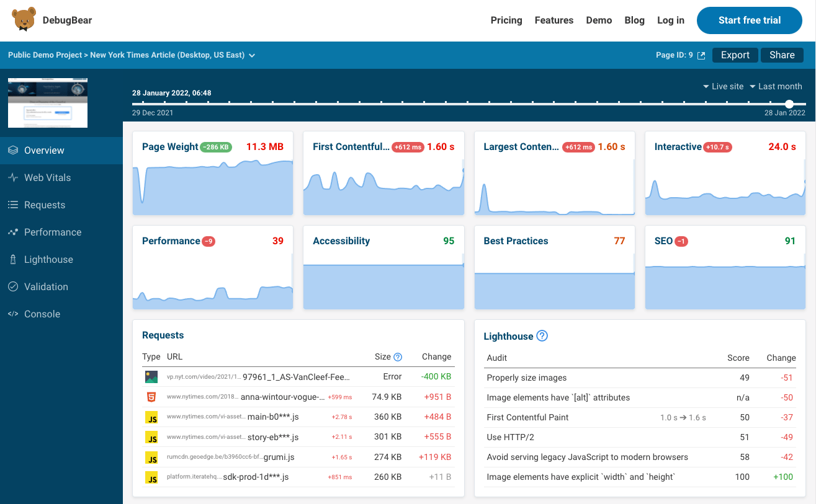The width and height of the screenshot is (816, 504).
Task: Click the 'Use HTTP/2' audit row
Action: [x=640, y=437]
